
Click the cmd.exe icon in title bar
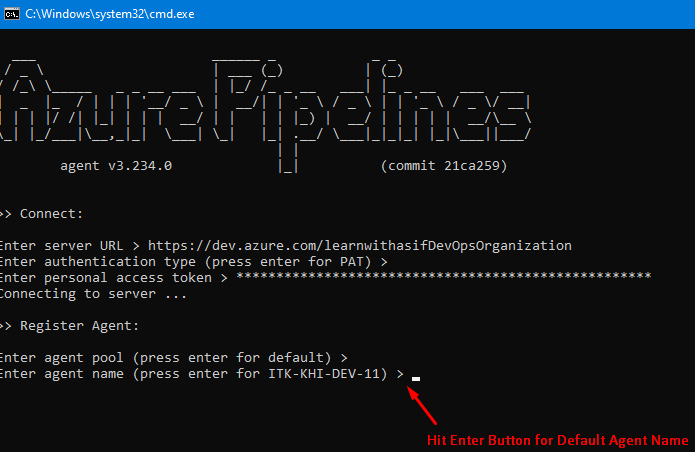(x=12, y=13)
